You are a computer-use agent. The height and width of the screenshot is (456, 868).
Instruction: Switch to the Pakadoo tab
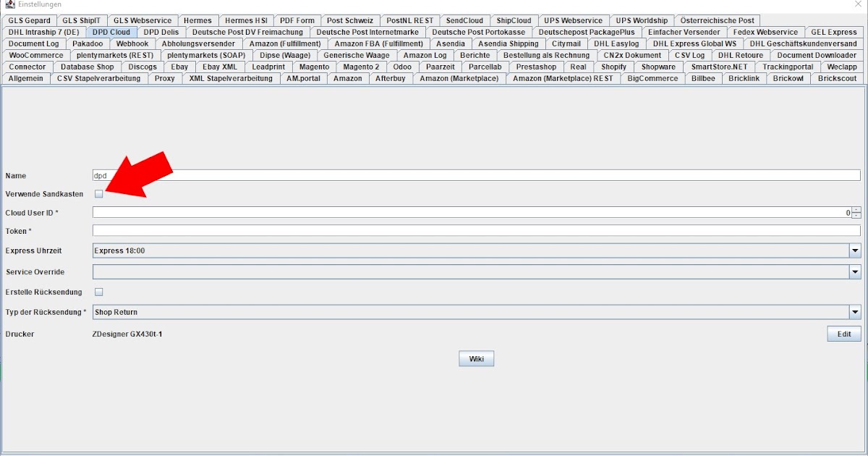[88, 43]
